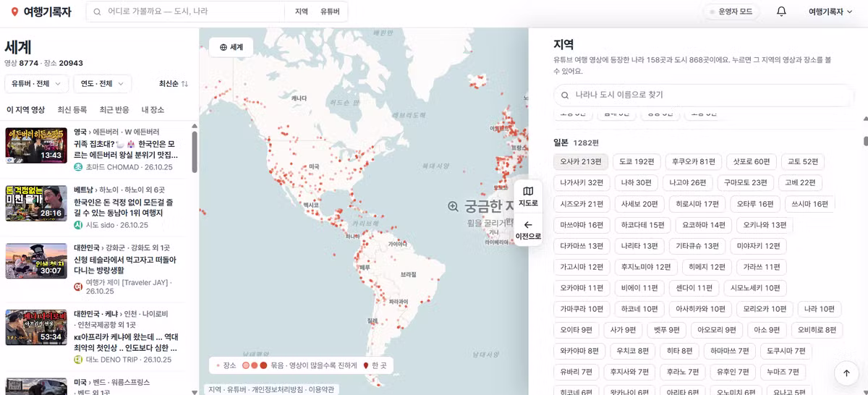The height and width of the screenshot is (395, 868).
Task: Click the scroll-to-top arrow button
Action: point(846,373)
